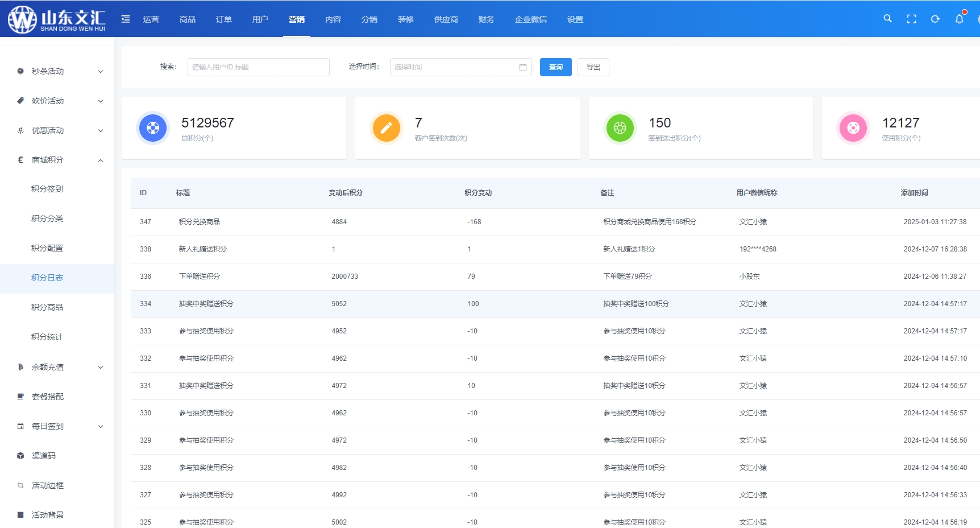Select 积分日志 in sidebar
Image resolution: width=980 pixels, height=528 pixels.
coord(47,278)
